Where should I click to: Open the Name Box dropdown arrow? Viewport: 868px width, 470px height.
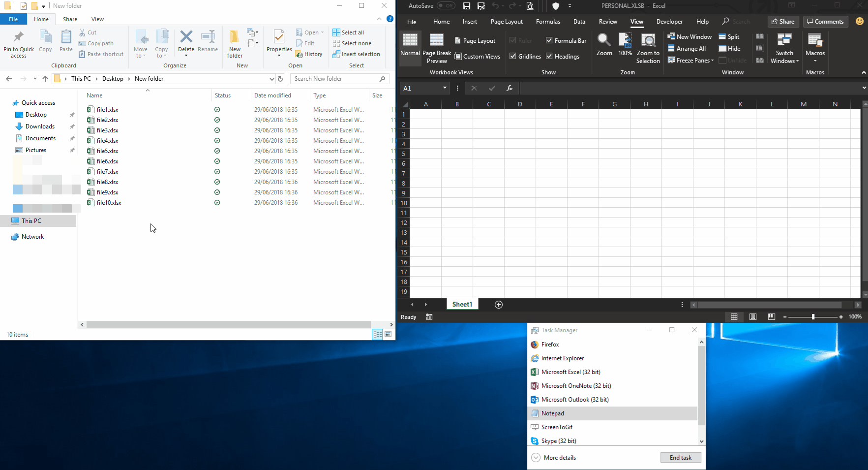(445, 88)
